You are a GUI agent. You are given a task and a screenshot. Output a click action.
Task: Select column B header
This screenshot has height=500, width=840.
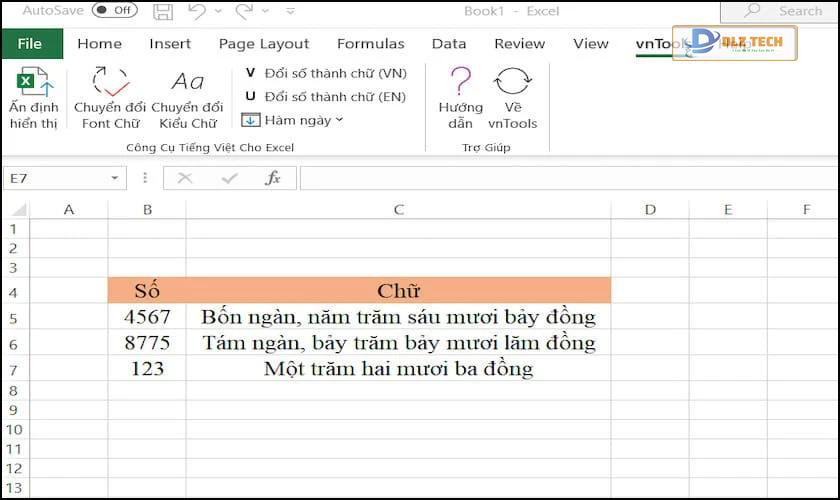click(147, 210)
